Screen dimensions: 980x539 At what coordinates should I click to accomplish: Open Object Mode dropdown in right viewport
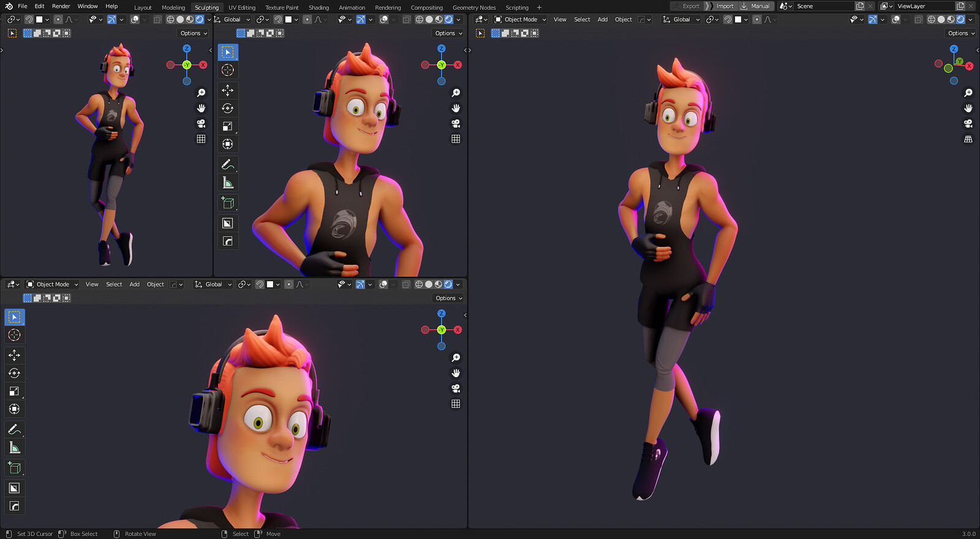[x=521, y=20]
